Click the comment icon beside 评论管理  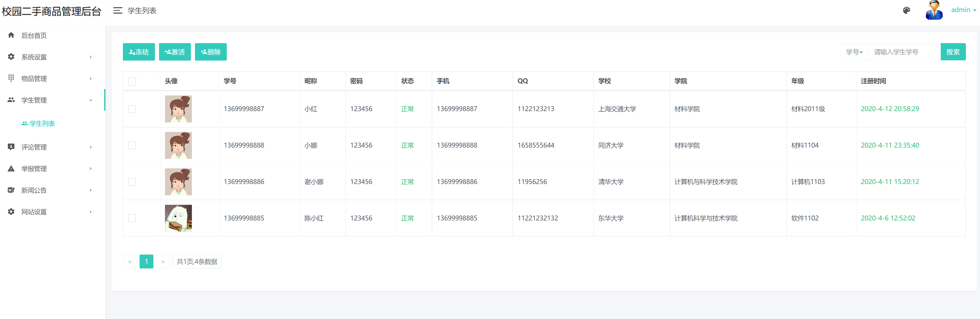click(11, 147)
